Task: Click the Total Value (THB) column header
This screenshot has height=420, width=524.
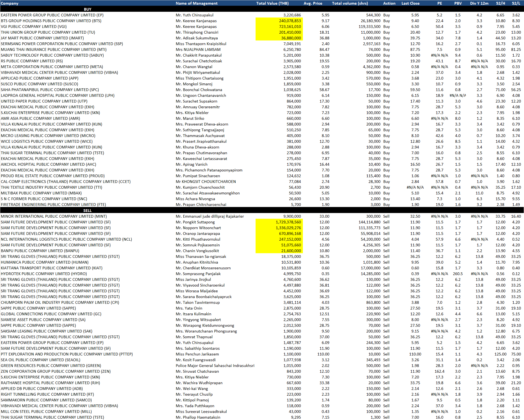Action: pos(272,3)
